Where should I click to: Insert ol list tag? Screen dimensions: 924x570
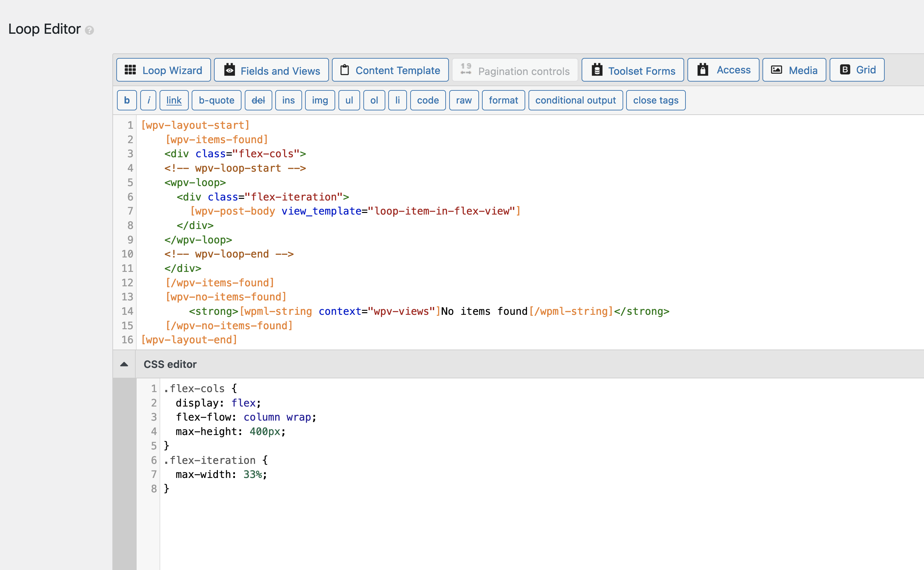pyautogui.click(x=374, y=100)
